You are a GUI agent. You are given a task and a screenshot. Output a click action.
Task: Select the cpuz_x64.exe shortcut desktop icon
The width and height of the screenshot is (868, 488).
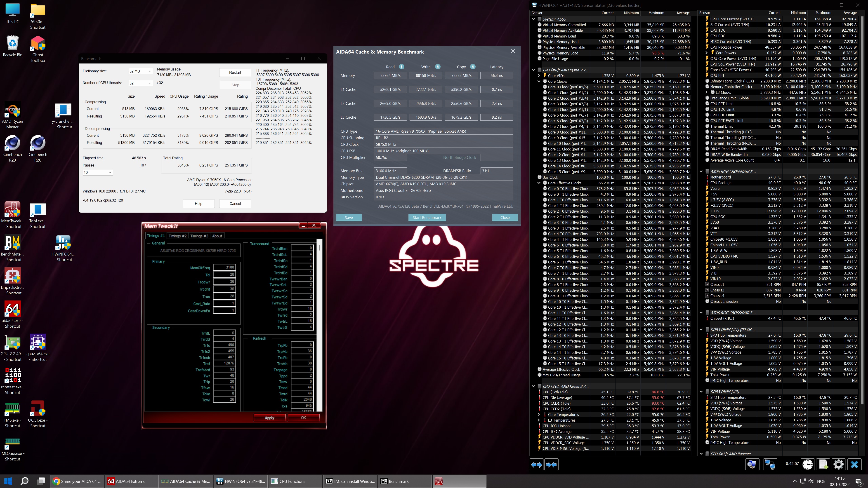[38, 347]
